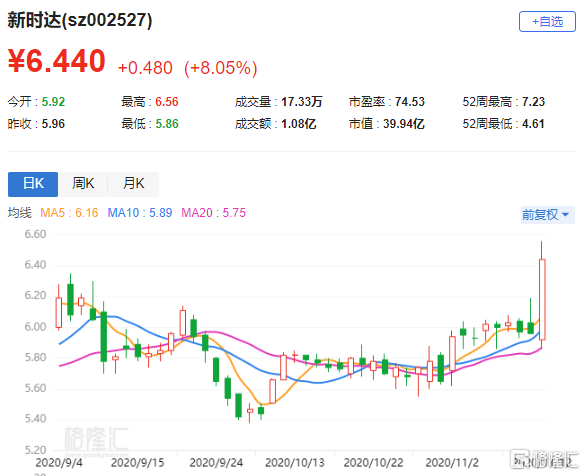Click the 市盈率 P/E value 74.53
The height and width of the screenshot is (476, 585).
[410, 101]
